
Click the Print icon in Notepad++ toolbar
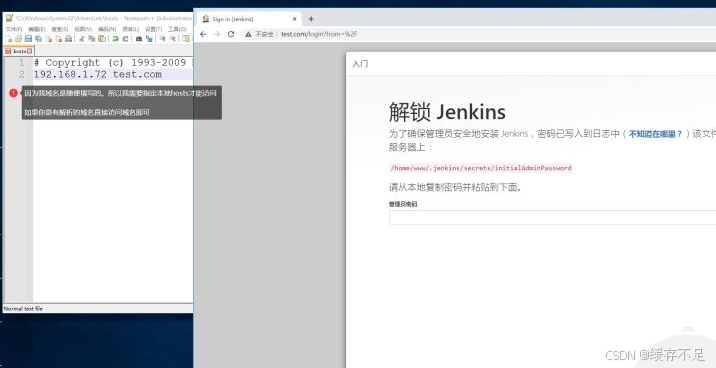[68, 39]
